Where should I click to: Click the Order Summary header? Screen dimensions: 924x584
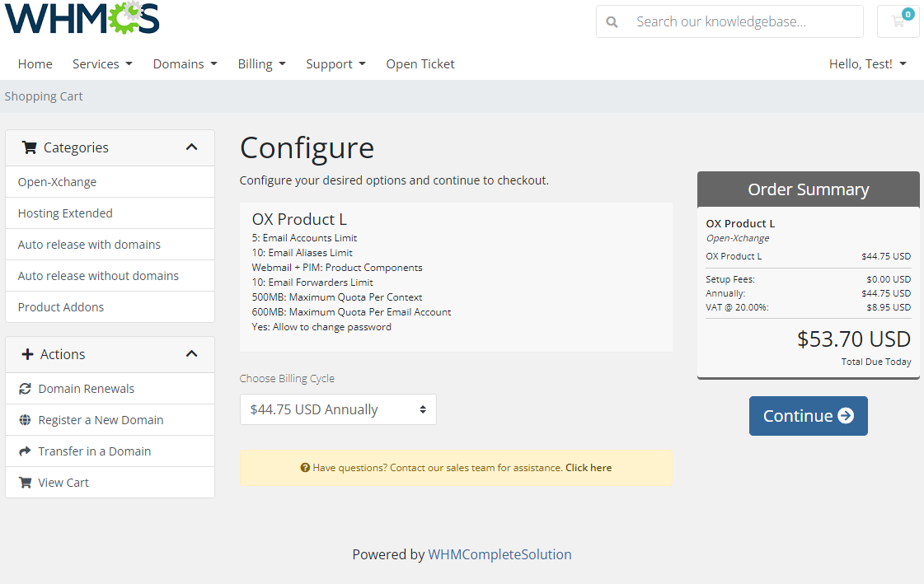click(x=808, y=189)
